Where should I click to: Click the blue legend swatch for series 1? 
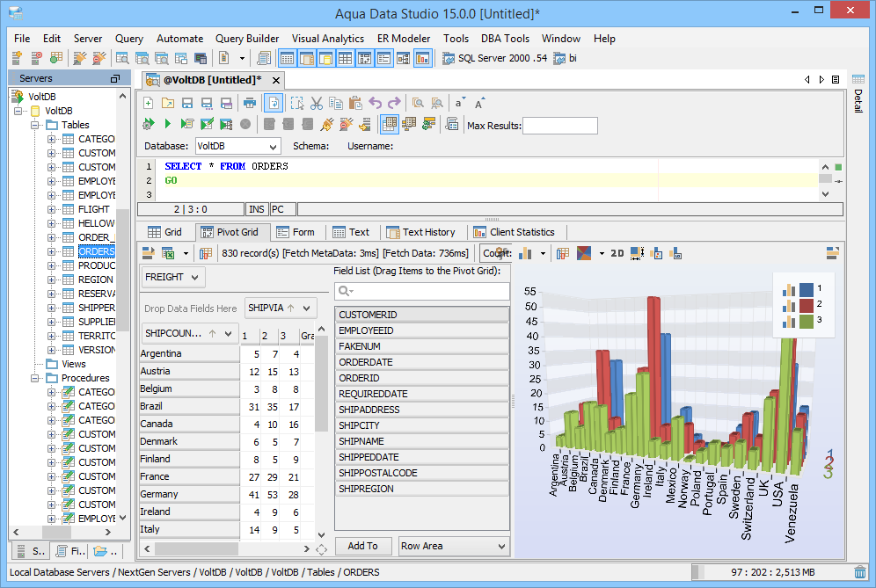807,289
